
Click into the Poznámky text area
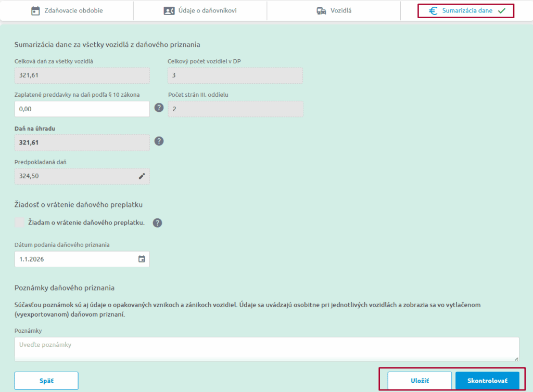point(266,349)
